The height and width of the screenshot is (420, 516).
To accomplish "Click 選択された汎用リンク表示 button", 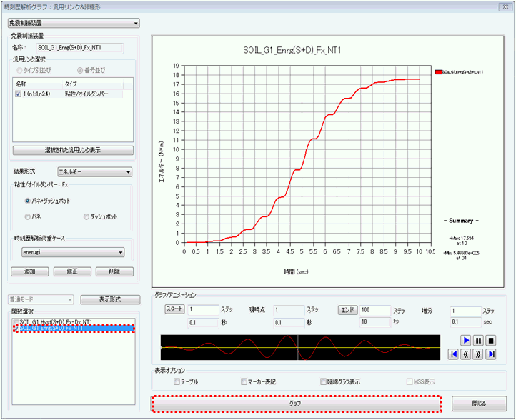I will pyautogui.click(x=73, y=150).
